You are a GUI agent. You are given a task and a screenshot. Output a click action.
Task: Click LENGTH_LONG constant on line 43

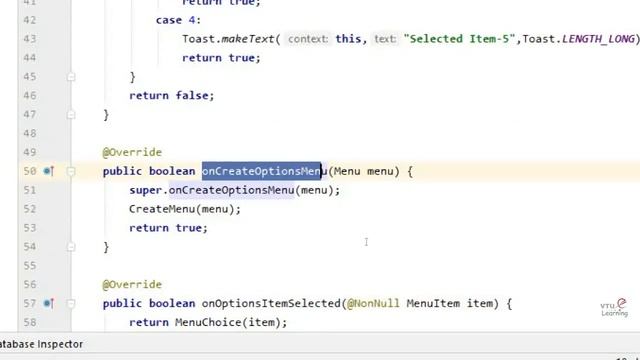click(598, 39)
